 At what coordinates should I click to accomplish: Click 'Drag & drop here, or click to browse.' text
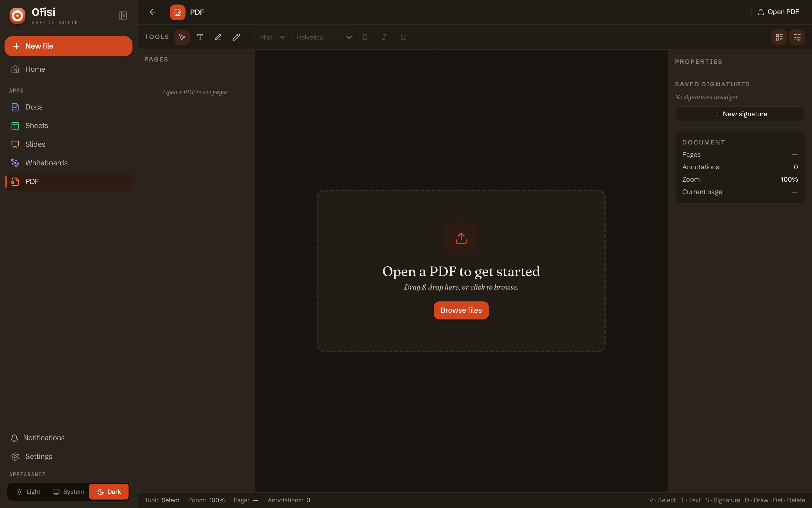click(461, 287)
